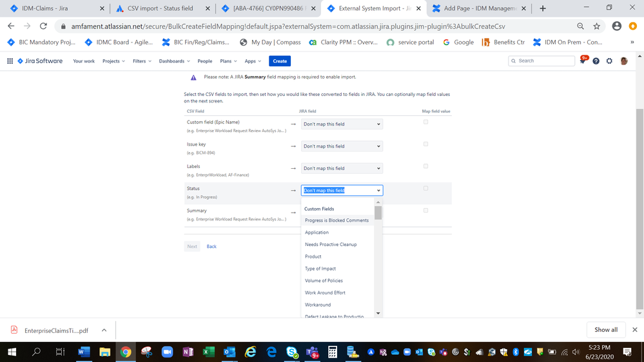Open the user profile avatar in Jira
Screen dimensions: 644x362
(624, 61)
